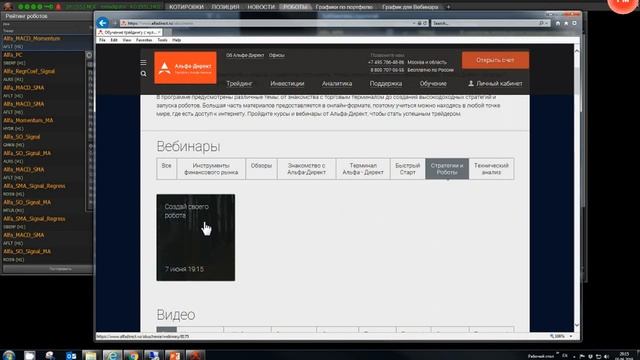640x360 pixels.
Task: Open the Поддержка site navigation item
Action: tap(386, 83)
